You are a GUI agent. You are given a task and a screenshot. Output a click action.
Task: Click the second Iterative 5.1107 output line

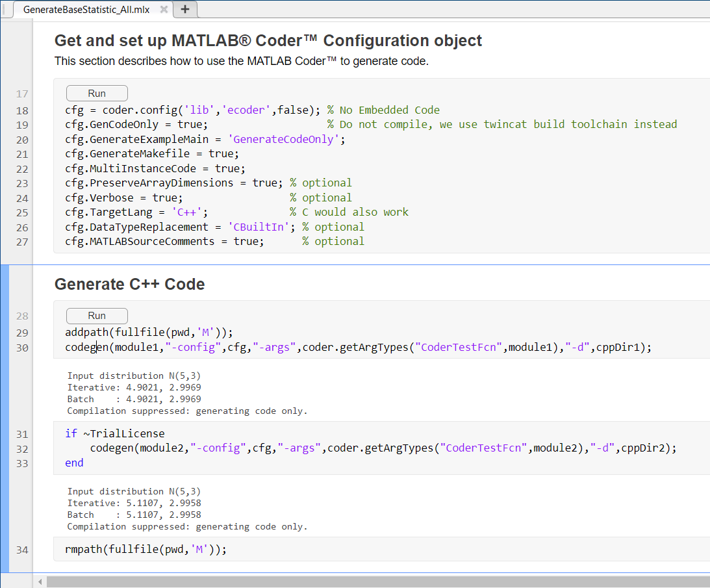(134, 504)
